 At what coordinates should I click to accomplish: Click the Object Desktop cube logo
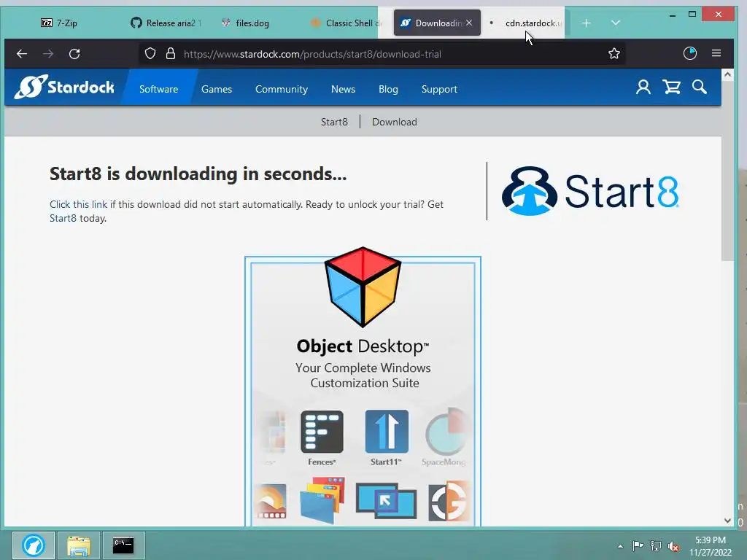click(363, 287)
